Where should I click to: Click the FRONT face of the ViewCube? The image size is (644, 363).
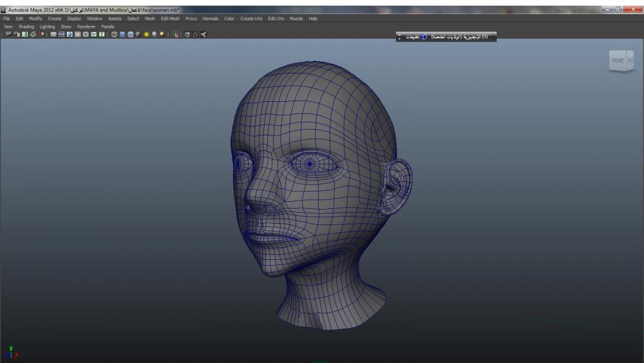(617, 61)
